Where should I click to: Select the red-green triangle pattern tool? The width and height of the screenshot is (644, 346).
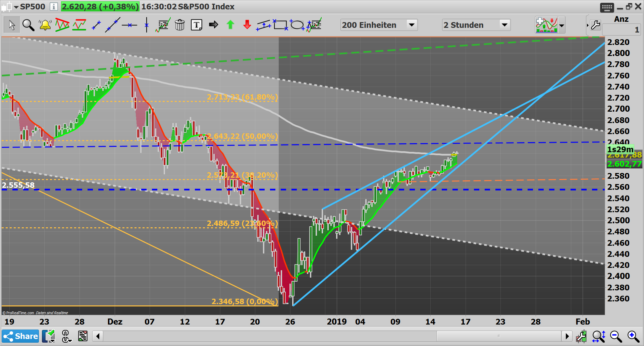click(62, 25)
